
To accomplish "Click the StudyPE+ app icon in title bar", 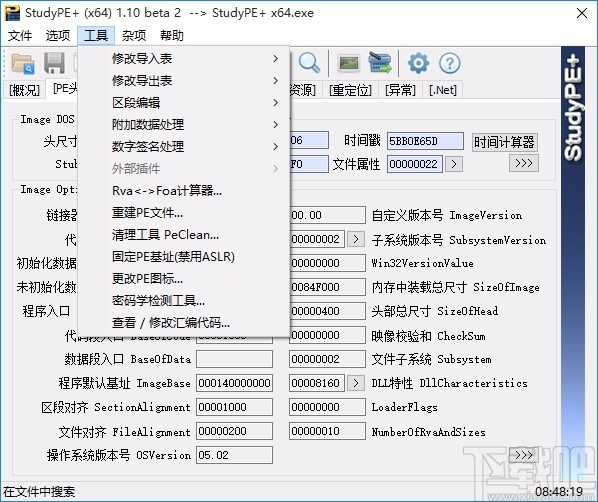I will (x=11, y=13).
